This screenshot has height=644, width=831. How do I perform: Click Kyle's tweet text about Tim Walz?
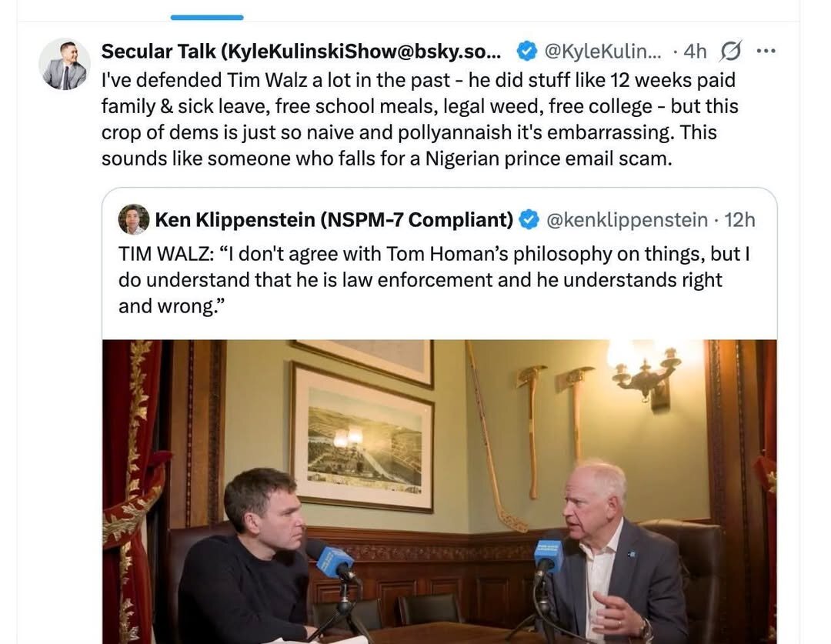419,119
